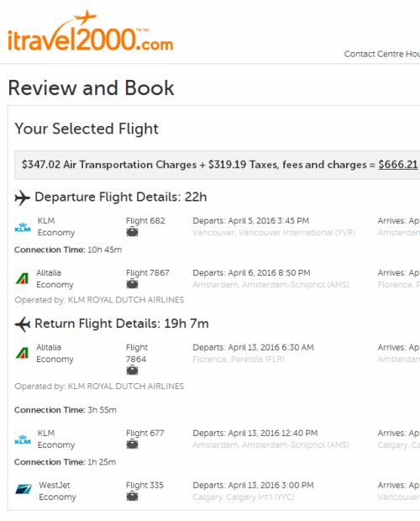This screenshot has height=521, width=420.
Task: Click the Flight 682 number text
Action: click(x=145, y=221)
